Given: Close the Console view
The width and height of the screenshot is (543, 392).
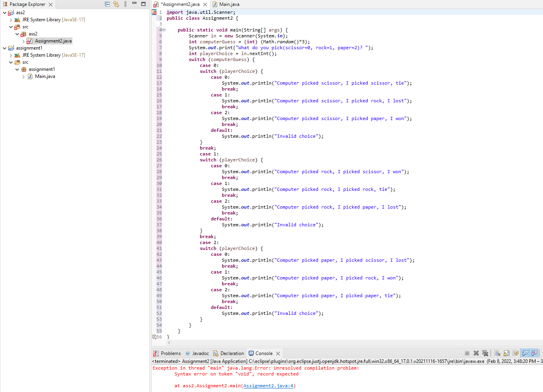Looking at the screenshot, I should click(x=278, y=353).
